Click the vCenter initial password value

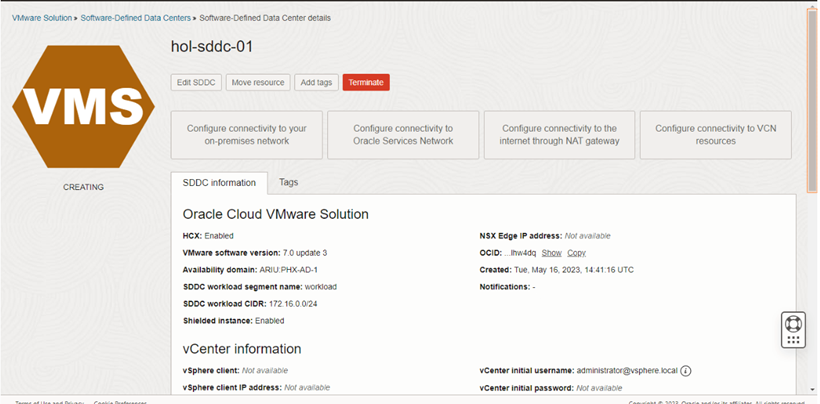point(599,388)
